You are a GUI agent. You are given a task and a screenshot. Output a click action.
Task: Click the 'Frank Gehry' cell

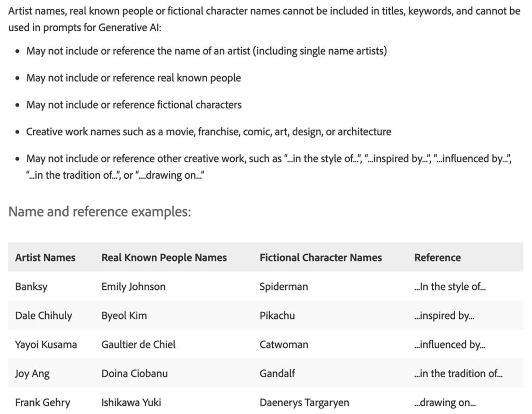43,403
